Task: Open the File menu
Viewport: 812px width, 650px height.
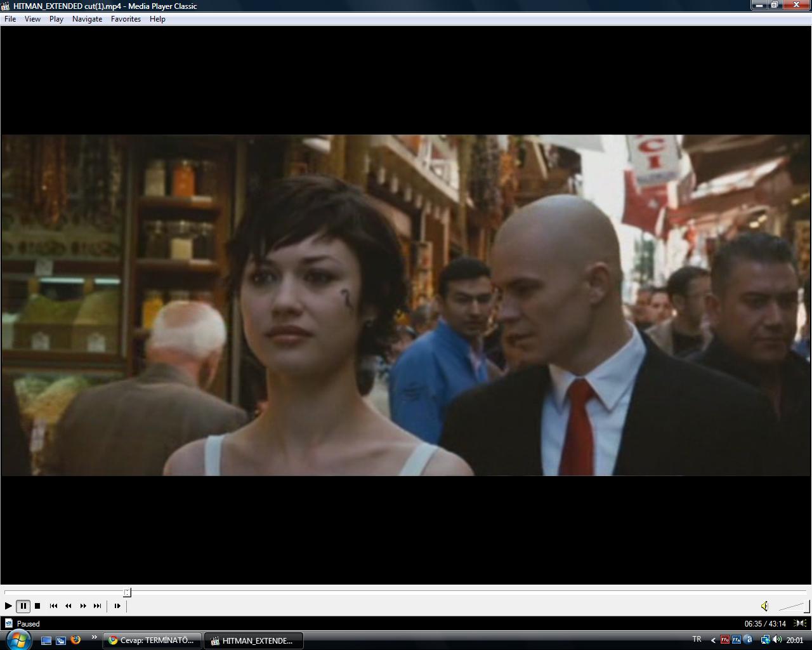Action: coord(10,19)
